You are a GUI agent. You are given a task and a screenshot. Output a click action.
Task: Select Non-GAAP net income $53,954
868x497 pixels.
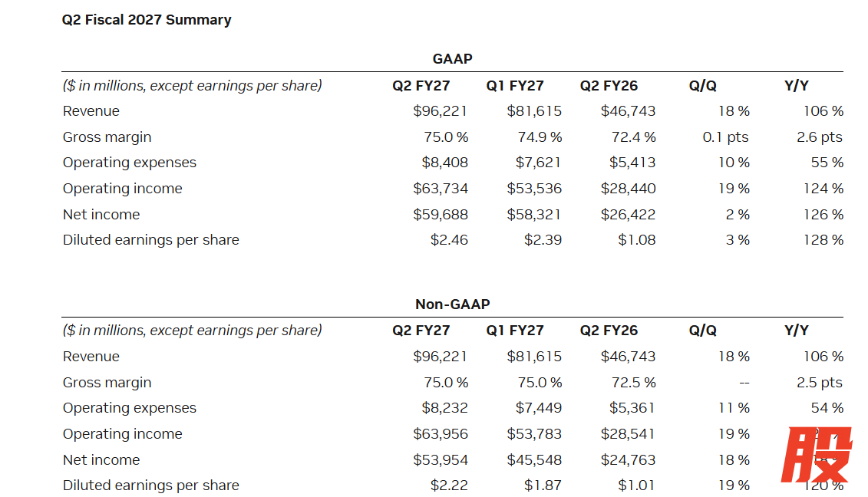[440, 460]
